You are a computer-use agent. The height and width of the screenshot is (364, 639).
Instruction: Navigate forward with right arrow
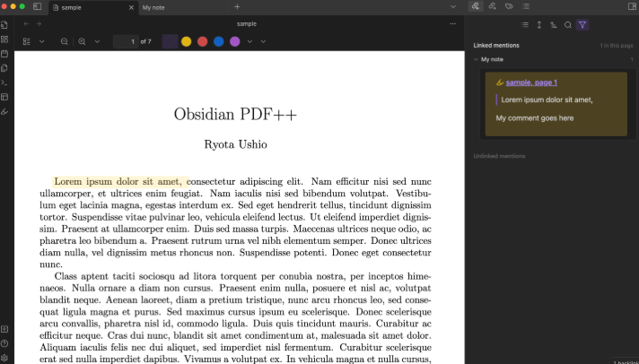39,23
